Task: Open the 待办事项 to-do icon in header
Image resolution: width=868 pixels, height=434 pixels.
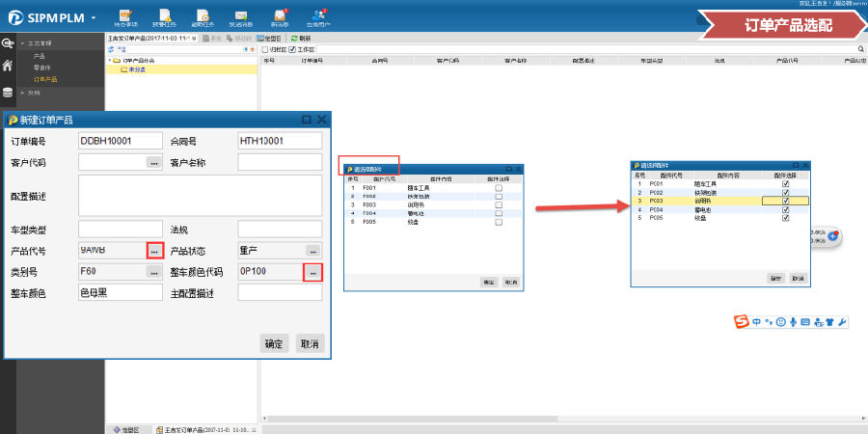Action: pos(125,16)
